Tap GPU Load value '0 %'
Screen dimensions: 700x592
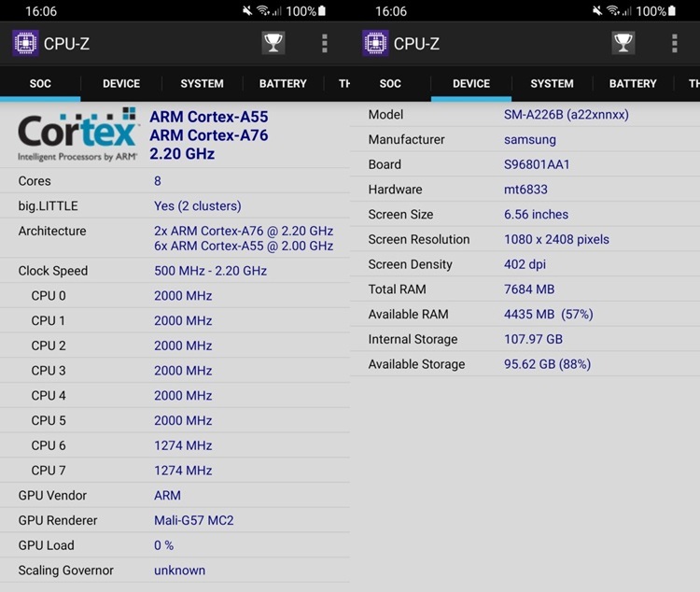pos(164,545)
